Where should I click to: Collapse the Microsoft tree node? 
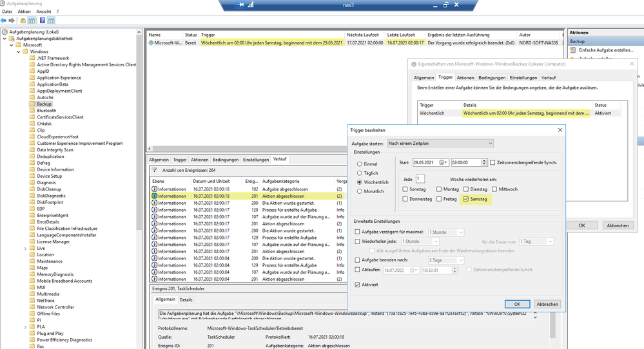click(x=12, y=45)
